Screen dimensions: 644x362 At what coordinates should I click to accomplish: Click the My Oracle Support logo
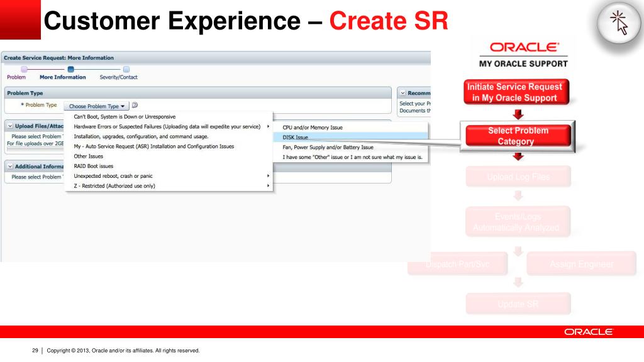point(523,55)
